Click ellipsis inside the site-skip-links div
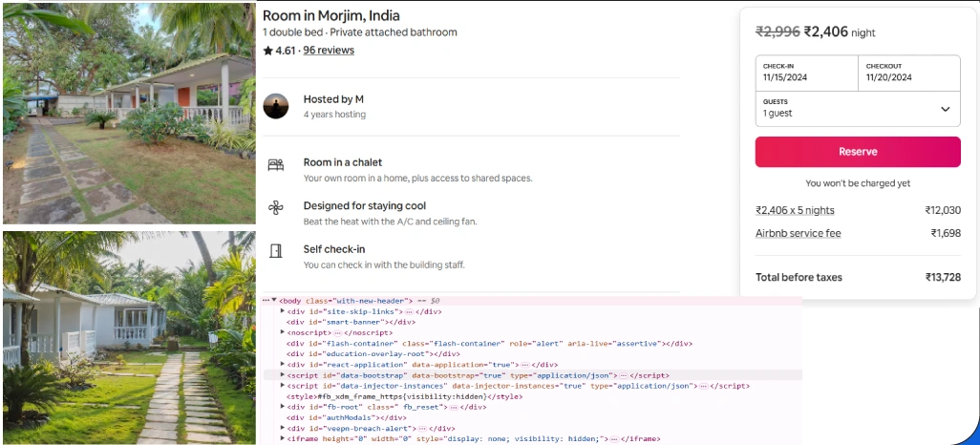Viewport: 980px width, 445px height. (x=409, y=311)
